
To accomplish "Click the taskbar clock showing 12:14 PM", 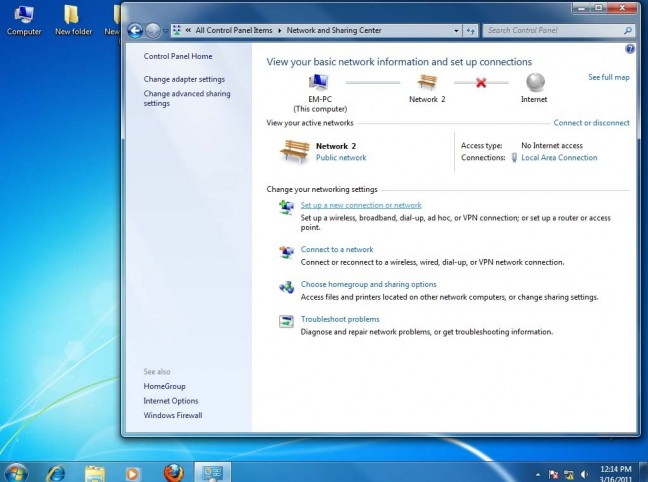I will point(616,474).
